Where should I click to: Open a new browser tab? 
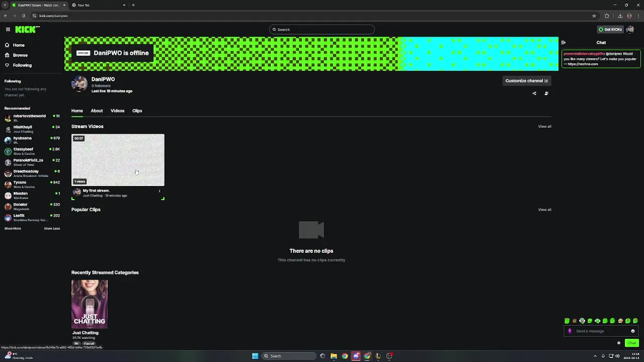pos(133,5)
